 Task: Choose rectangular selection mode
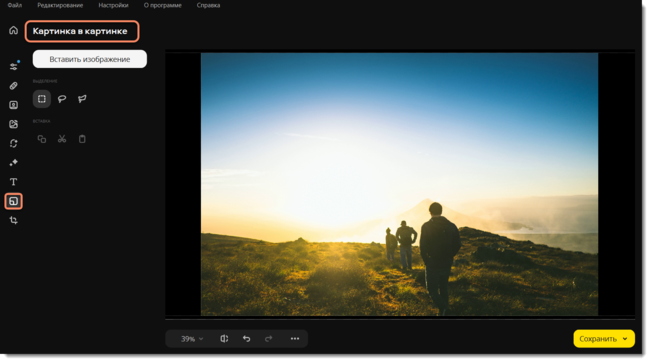coord(42,99)
